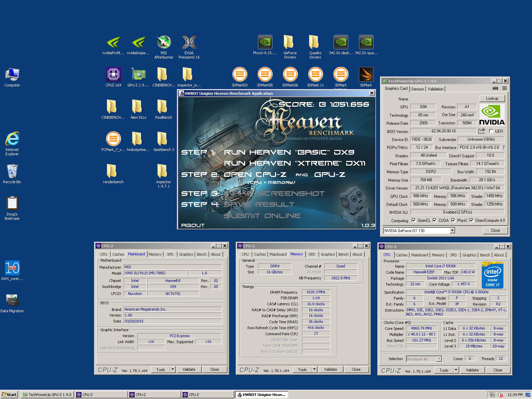Image resolution: width=532 pixels, height=399 pixels.
Task: Click the taskbar clock showing 12:34 PM
Action: (x=515, y=395)
